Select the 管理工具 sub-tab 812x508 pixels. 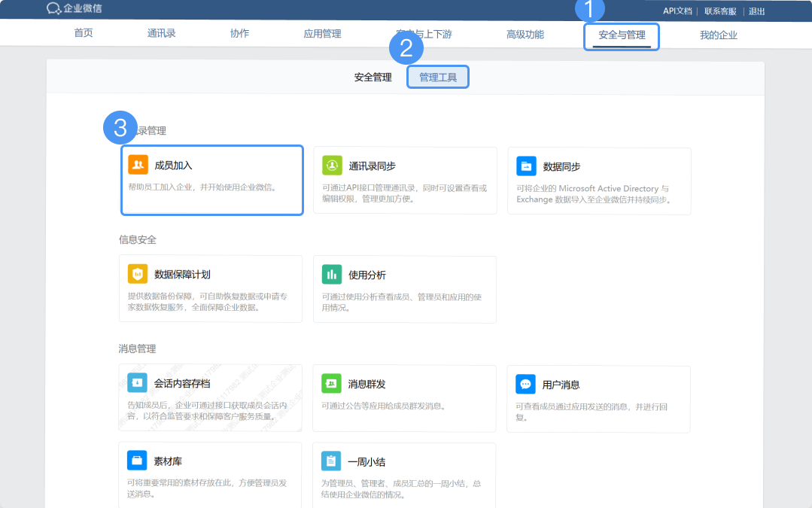437,78
